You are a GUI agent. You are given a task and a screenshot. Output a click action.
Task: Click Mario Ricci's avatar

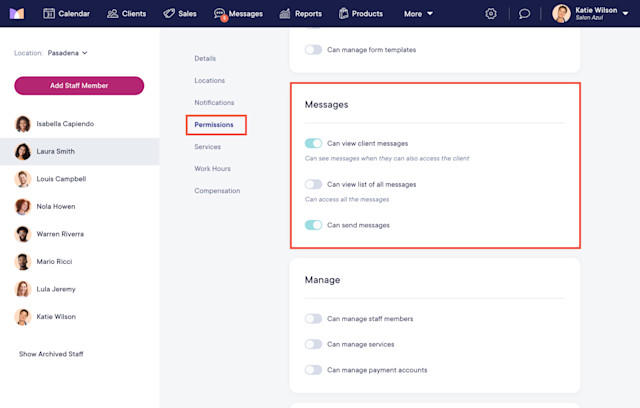23,262
